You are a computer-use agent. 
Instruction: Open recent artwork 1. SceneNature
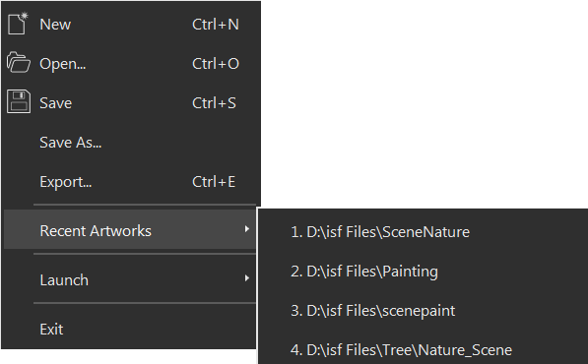(380, 232)
